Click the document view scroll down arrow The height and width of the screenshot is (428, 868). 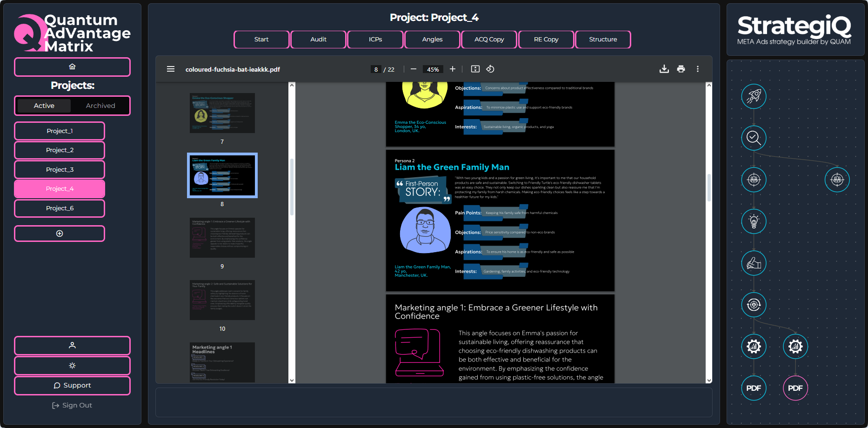click(709, 380)
